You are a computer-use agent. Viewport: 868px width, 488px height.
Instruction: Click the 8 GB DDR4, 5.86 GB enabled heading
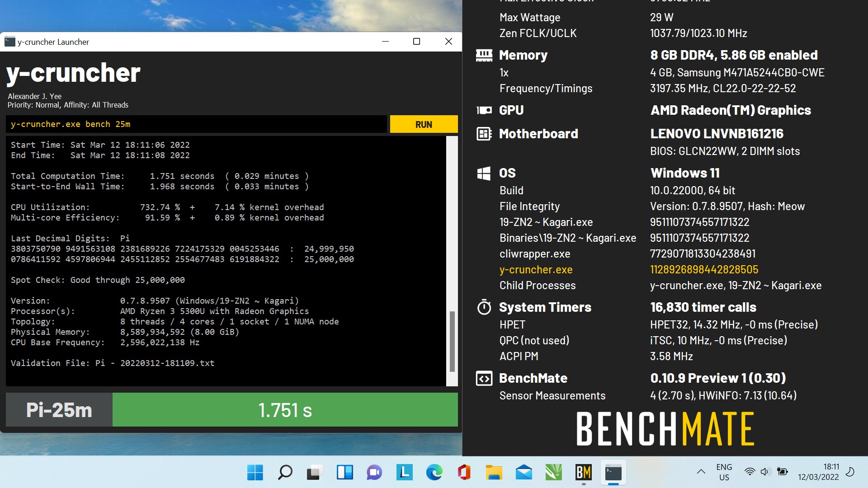(x=734, y=55)
